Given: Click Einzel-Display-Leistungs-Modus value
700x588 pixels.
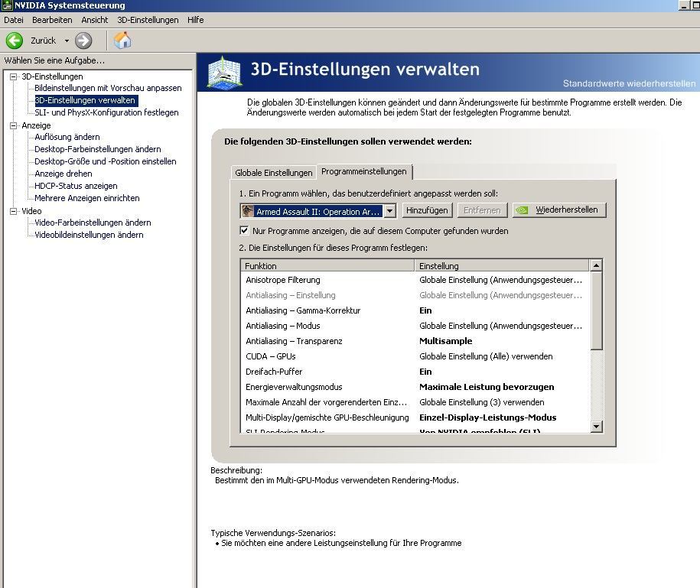Looking at the screenshot, I should [487, 417].
